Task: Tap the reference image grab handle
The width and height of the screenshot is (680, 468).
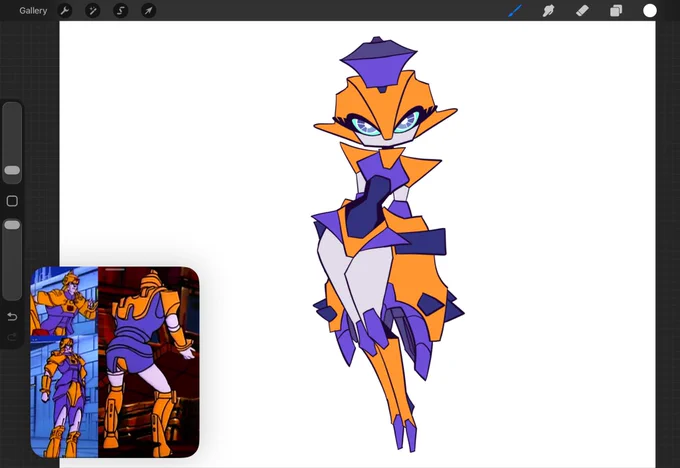Action: pos(115,269)
